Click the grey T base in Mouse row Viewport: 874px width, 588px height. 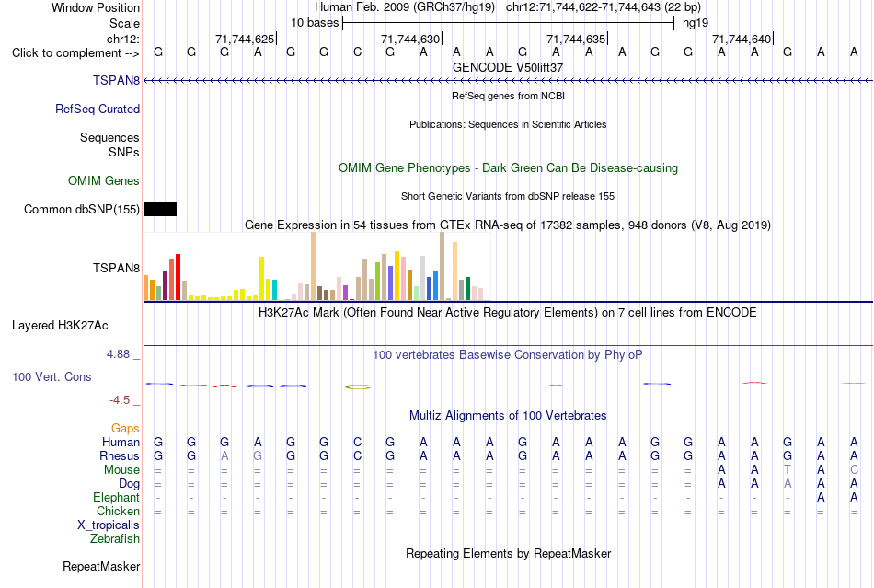(787, 470)
